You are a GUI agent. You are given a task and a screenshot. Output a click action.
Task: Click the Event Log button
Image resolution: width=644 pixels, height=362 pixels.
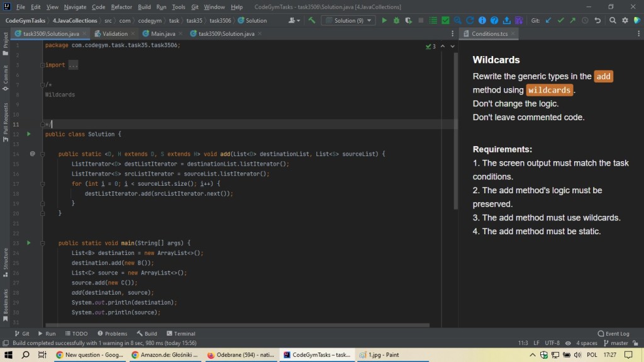(613, 334)
